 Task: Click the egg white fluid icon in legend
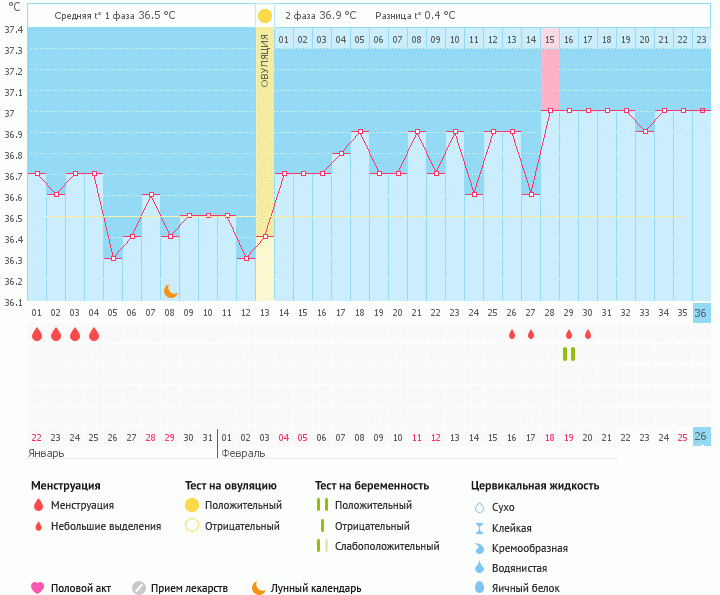point(479,588)
